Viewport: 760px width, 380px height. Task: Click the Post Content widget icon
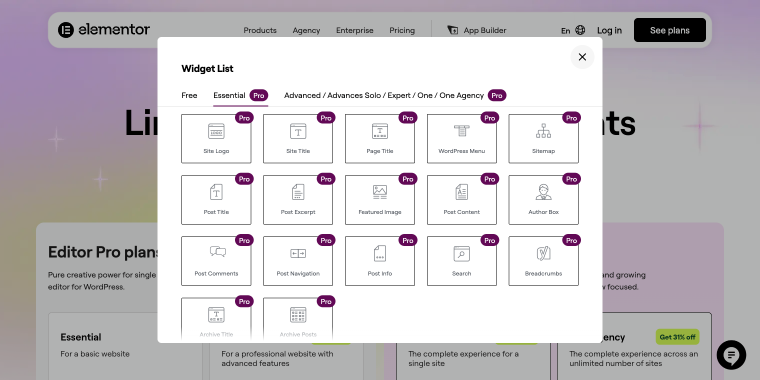[x=462, y=192]
